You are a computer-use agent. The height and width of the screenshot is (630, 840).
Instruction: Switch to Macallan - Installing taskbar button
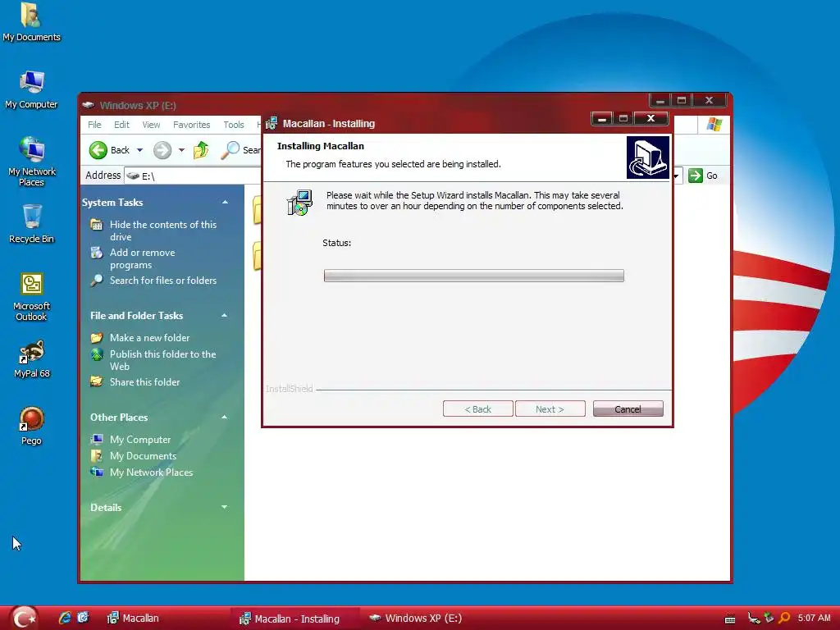click(294, 619)
